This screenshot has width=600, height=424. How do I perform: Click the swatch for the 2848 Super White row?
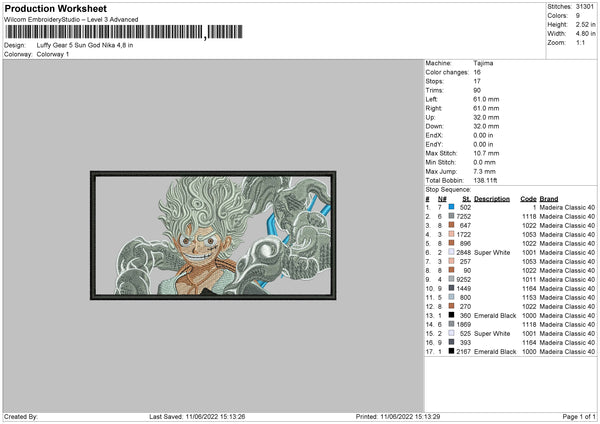[x=452, y=252]
